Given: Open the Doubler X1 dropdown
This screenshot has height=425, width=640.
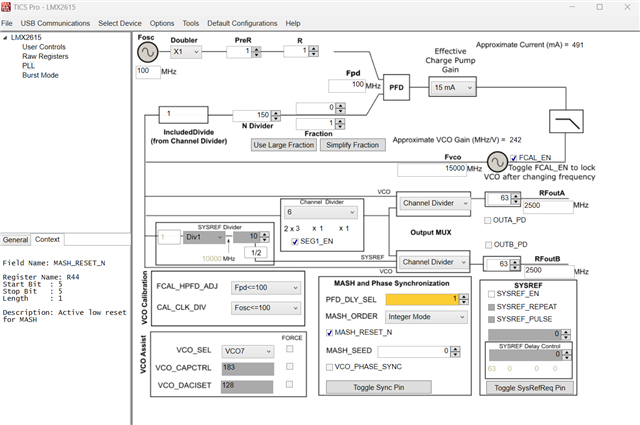Looking at the screenshot, I should pyautogui.click(x=186, y=52).
